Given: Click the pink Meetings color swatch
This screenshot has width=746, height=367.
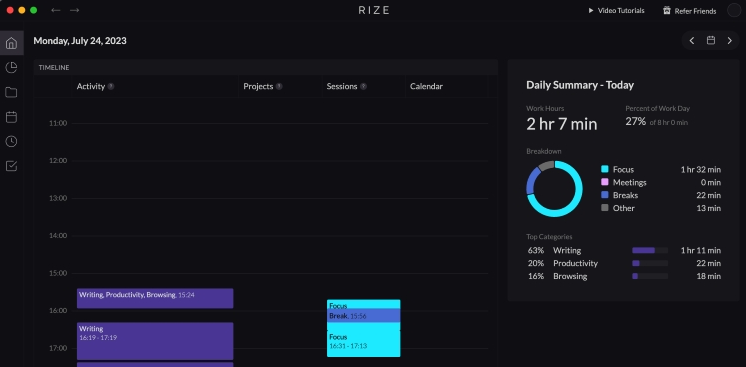Looking at the screenshot, I should [x=605, y=182].
